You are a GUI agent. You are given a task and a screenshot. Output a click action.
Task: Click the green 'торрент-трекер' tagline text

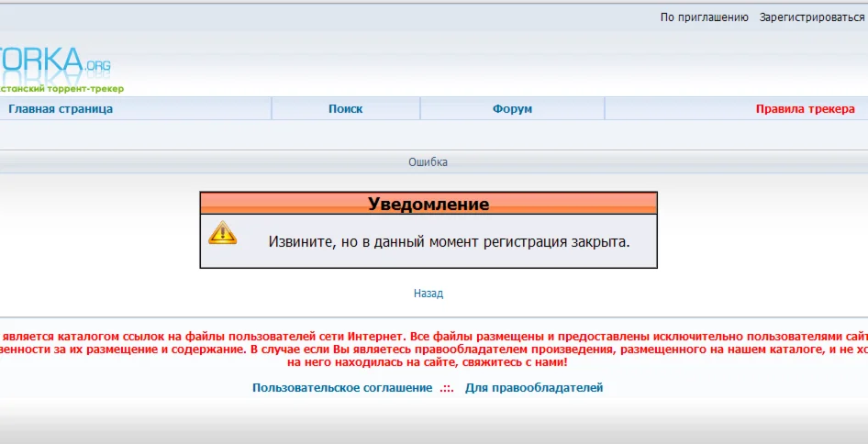click(84, 89)
